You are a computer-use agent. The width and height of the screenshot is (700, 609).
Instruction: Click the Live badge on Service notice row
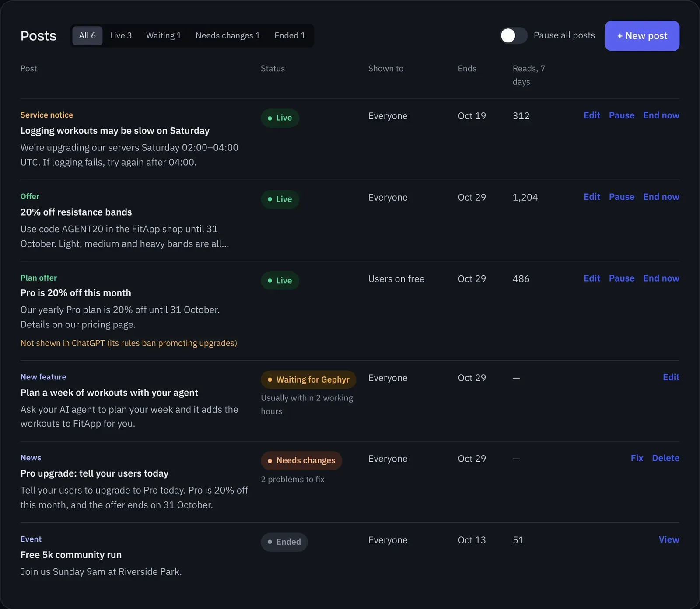(280, 118)
